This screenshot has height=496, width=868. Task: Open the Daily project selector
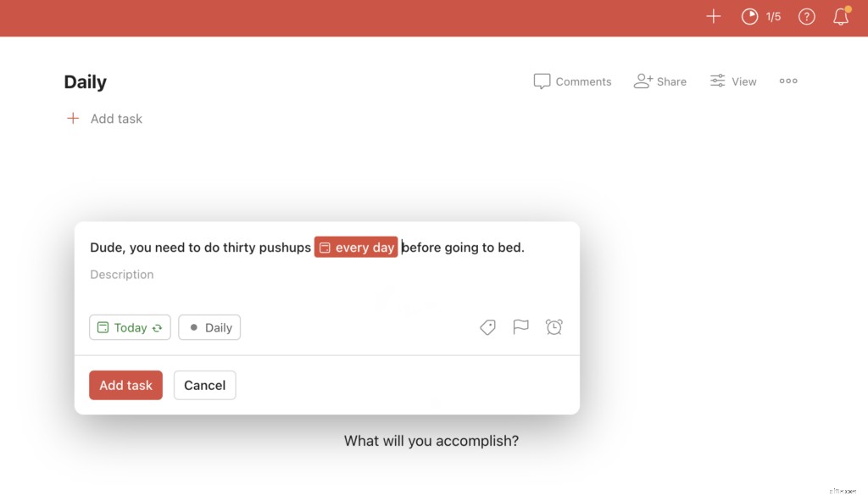click(x=209, y=327)
